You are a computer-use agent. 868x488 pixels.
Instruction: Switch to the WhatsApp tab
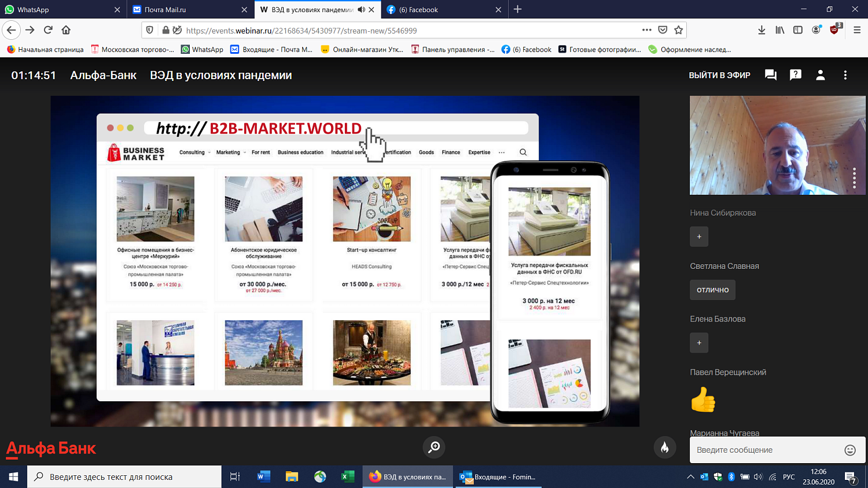click(62, 10)
